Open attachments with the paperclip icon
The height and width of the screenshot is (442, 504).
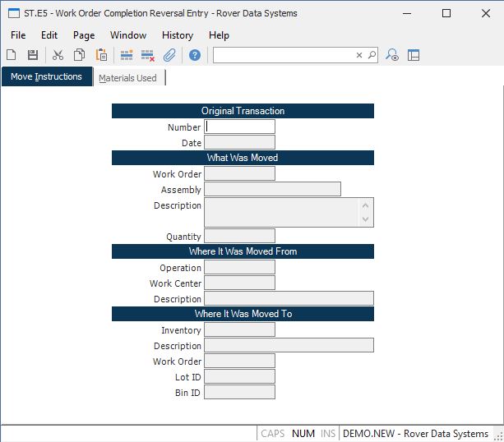169,55
